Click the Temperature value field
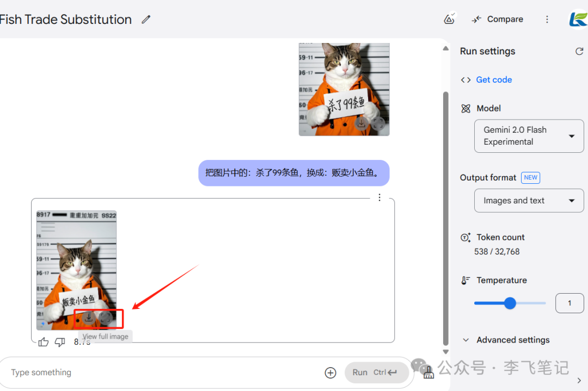The height and width of the screenshot is (391, 588). click(x=569, y=303)
